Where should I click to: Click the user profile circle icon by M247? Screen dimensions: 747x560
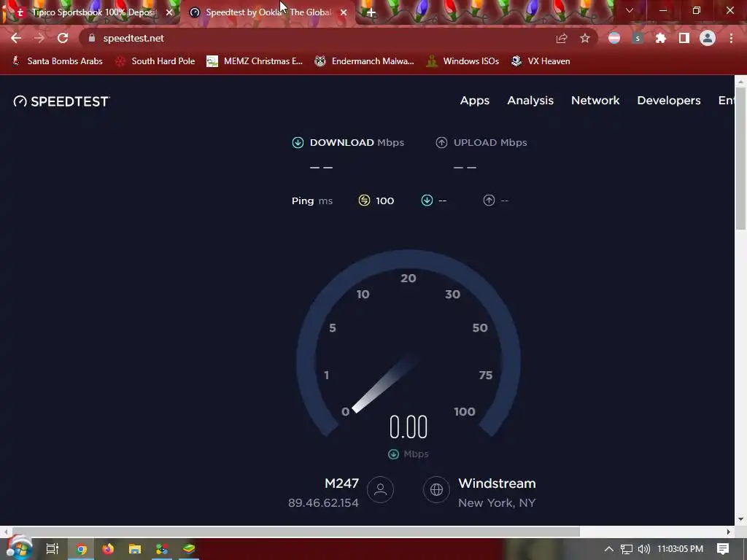380,489
